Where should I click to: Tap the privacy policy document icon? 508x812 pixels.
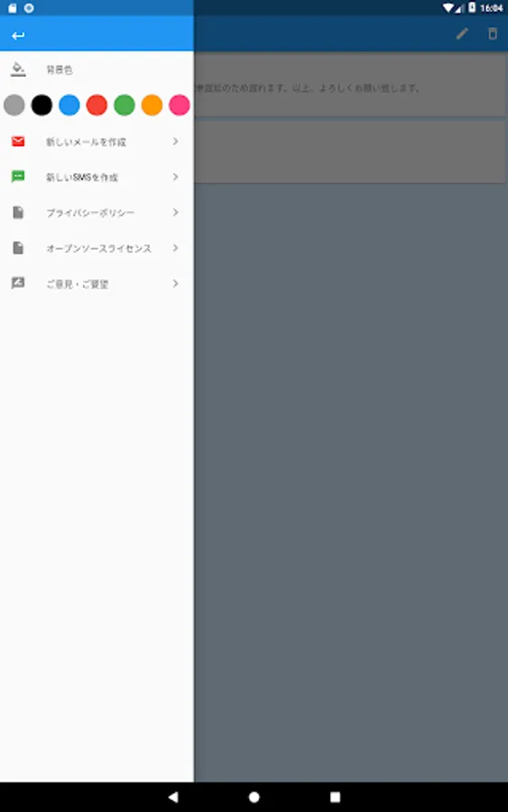coord(18,212)
